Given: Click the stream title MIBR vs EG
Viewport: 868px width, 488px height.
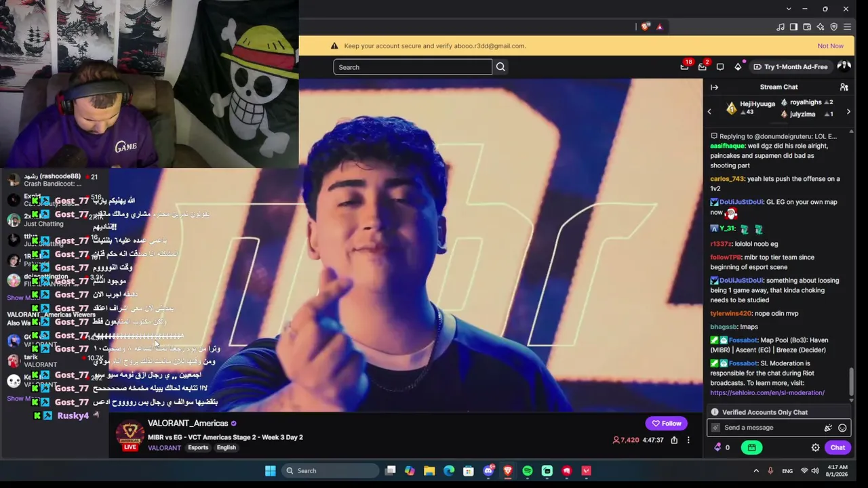Looking at the screenshot, I should (x=225, y=437).
